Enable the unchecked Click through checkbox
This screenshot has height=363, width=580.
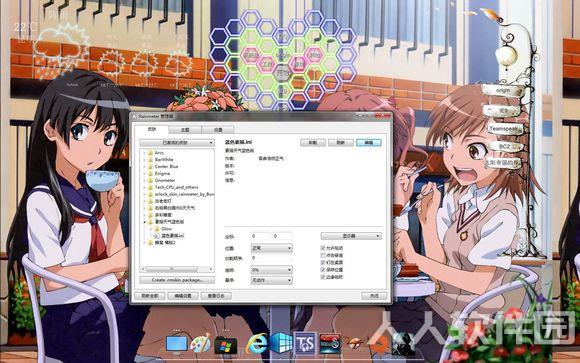tap(323, 255)
